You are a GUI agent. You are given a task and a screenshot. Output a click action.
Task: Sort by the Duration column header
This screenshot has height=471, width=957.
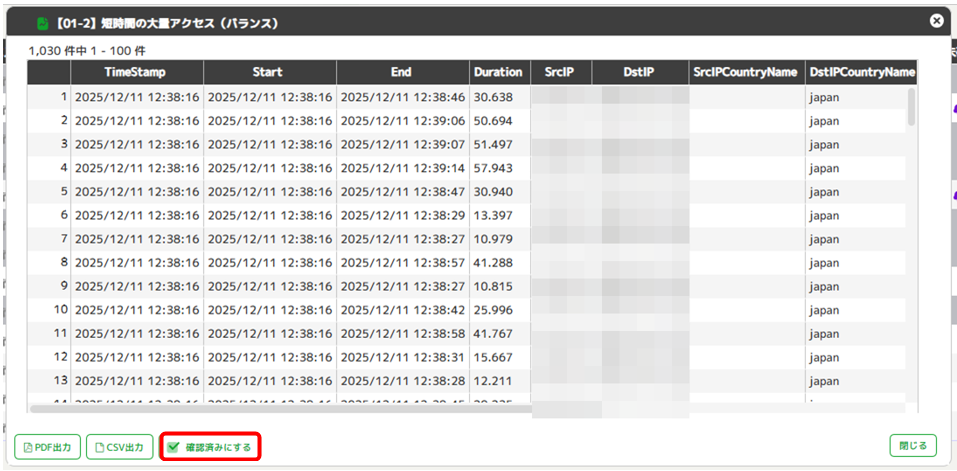[500, 72]
